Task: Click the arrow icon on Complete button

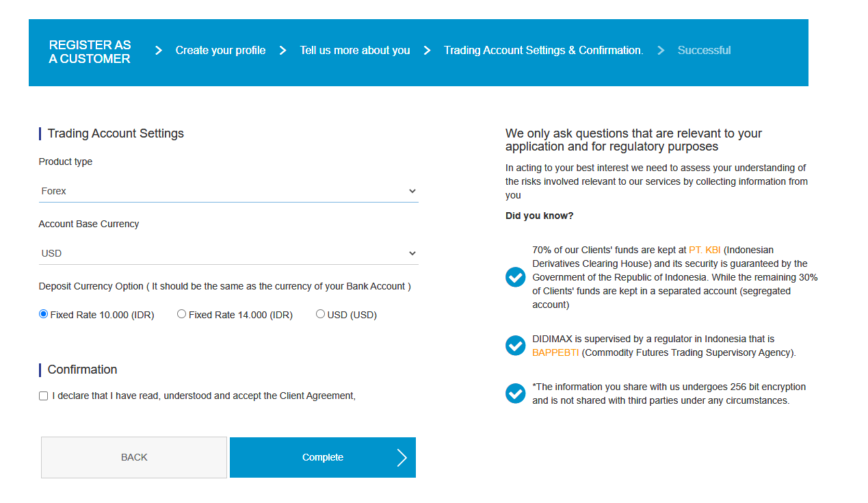Action: (x=402, y=458)
